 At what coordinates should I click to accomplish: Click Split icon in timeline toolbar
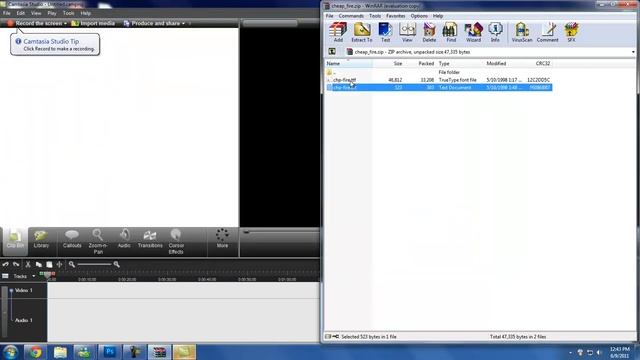60,264
